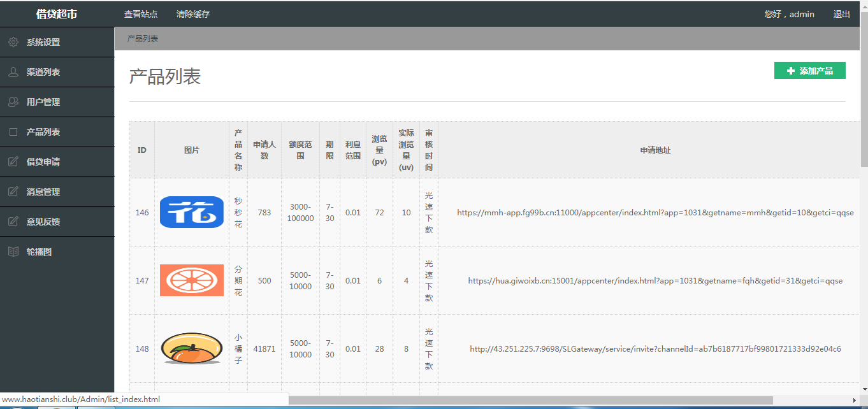Viewport: 868px width, 409px height.
Task: Click the 产品名称 column header
Action: pos(238,150)
